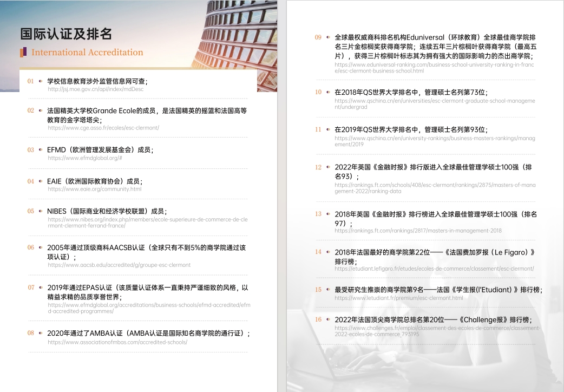564x392 pixels.
Task: Follow the efmdglobal.org/# link under item 03
Action: point(85,158)
